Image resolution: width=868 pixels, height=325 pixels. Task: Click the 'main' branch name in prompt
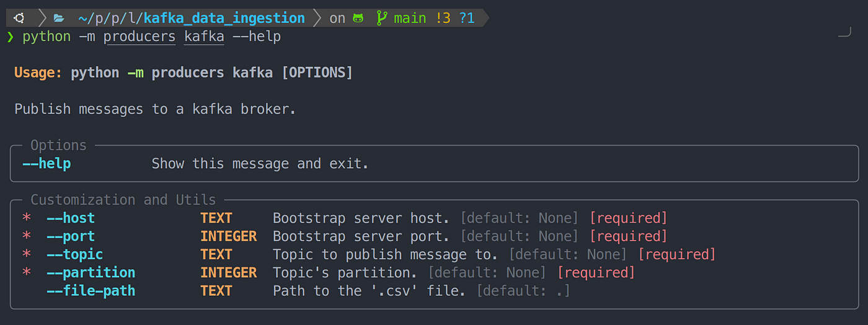(410, 19)
